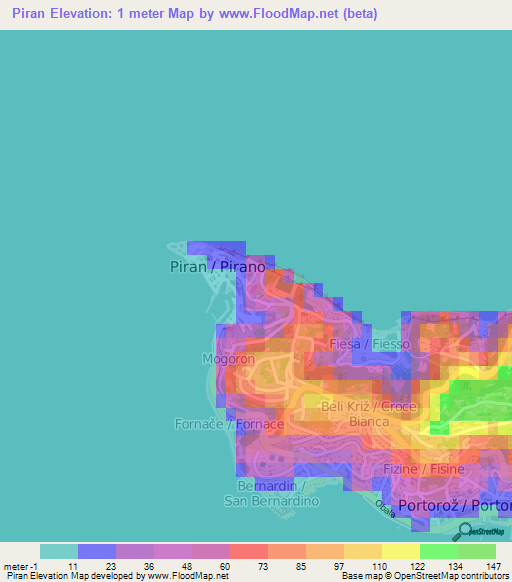
Task: Click the page title Piran Elevation heading
Action: pyautogui.click(x=195, y=14)
